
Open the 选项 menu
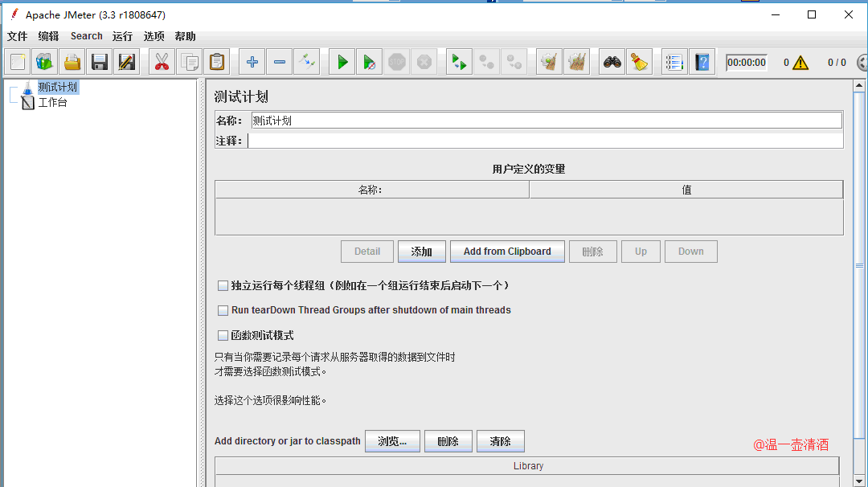click(x=154, y=36)
